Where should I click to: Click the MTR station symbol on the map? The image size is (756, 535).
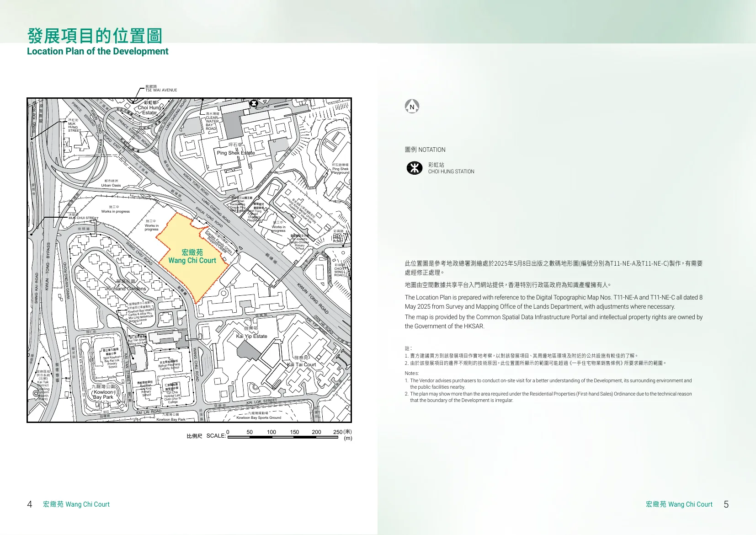254,103
